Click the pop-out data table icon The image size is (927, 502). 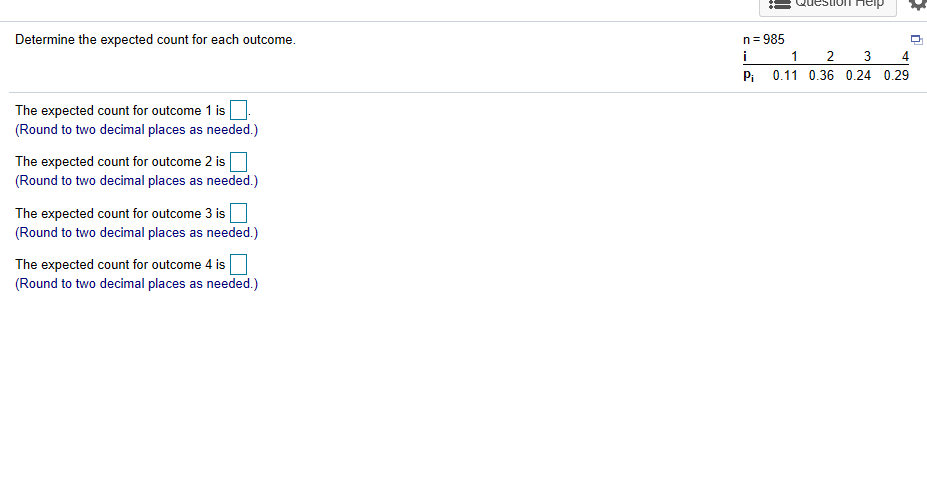click(x=916, y=40)
